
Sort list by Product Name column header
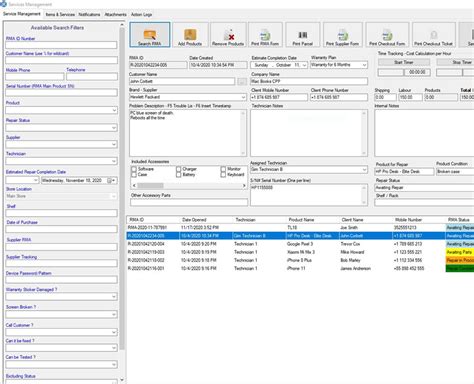tap(313, 220)
